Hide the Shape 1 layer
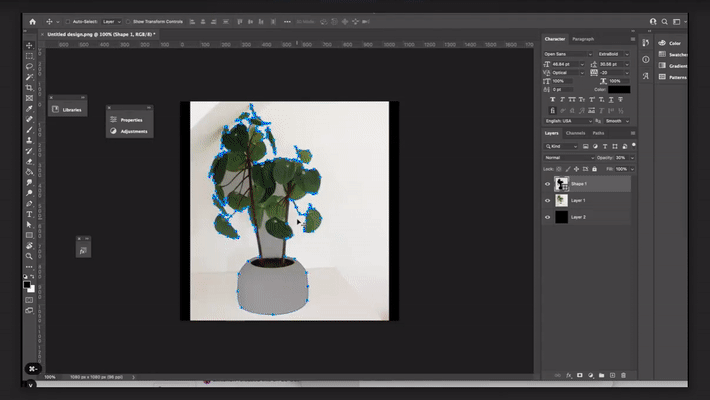 coord(547,184)
